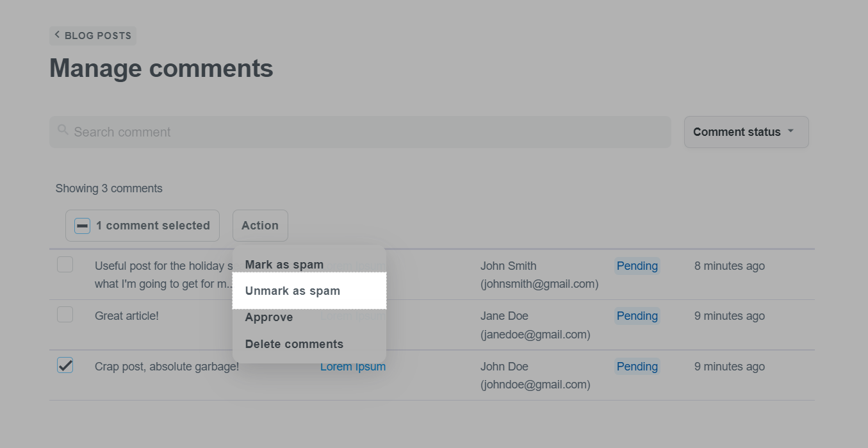Click the search magnifier icon
868x448 pixels.
click(x=63, y=130)
